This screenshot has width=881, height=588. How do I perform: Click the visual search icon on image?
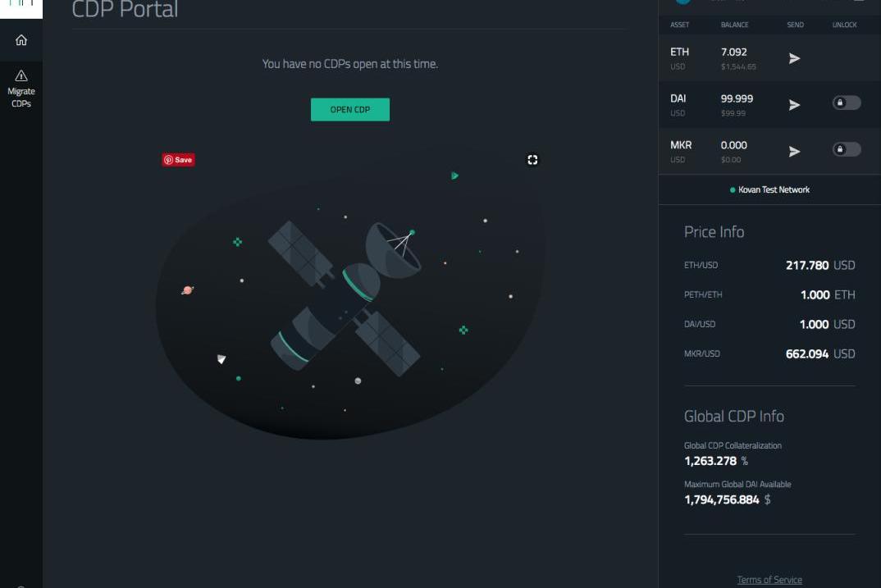532,160
